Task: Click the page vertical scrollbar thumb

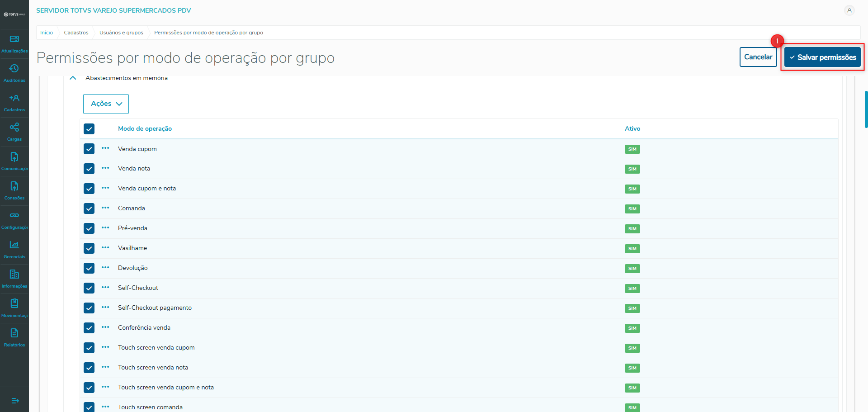Action: [x=866, y=109]
